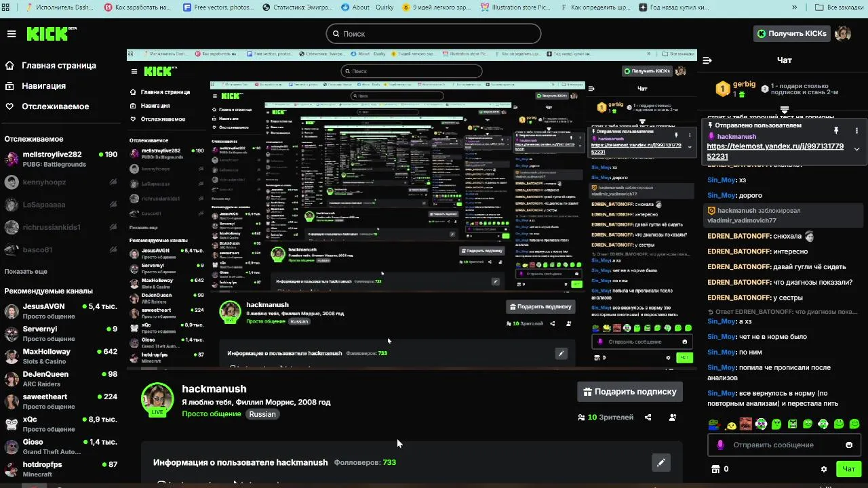The image size is (868, 488).
Task: Click the user-check follow icon under stream
Action: 673,418
